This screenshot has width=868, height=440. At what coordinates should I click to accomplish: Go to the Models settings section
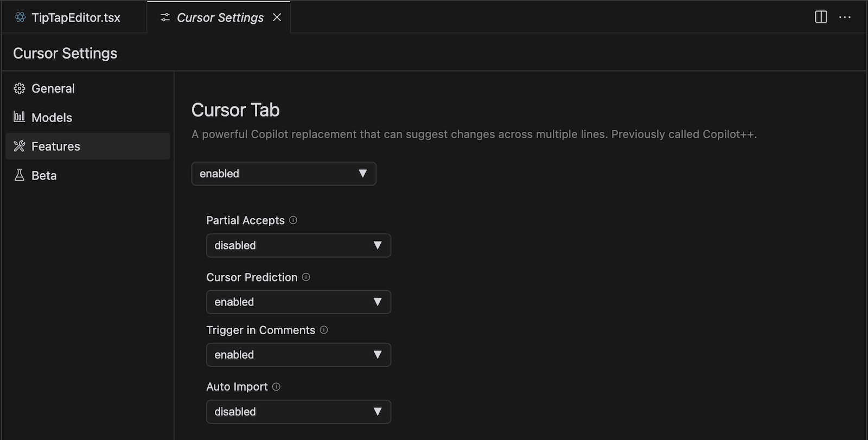click(x=52, y=117)
